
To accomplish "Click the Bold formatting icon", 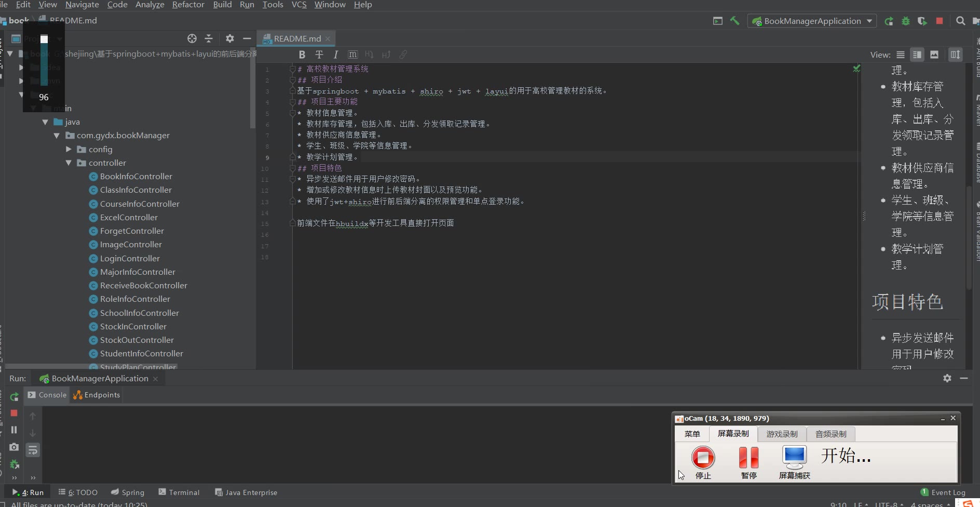I will click(302, 55).
